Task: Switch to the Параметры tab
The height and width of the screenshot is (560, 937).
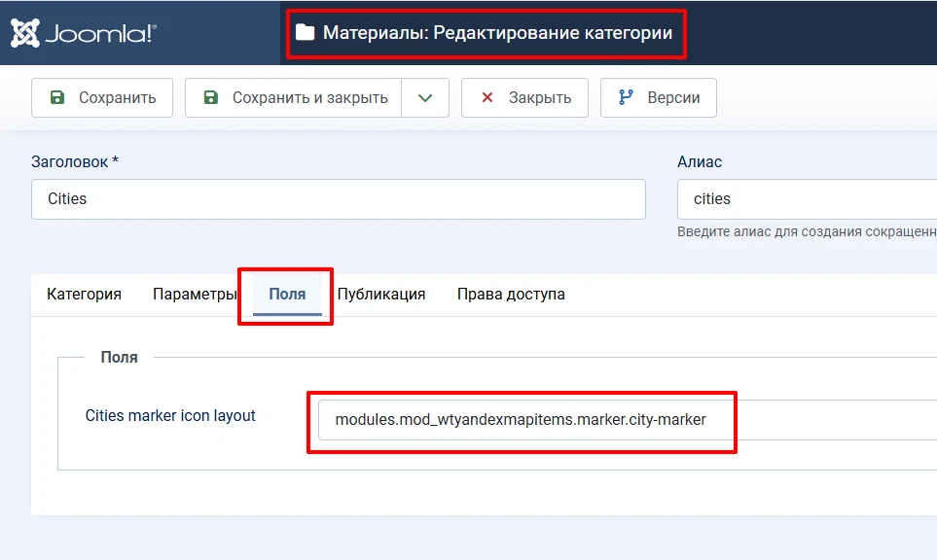Action: click(x=195, y=295)
